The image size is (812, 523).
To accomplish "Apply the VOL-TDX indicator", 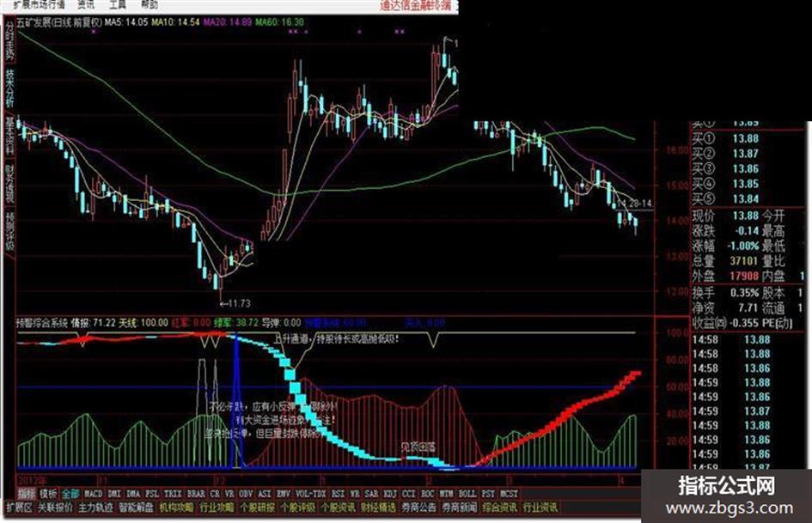I will (311, 494).
